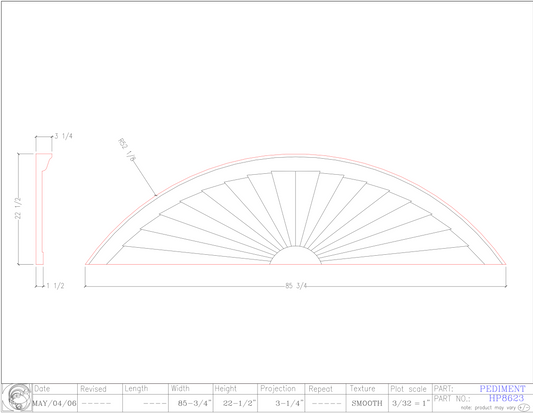Click the '3/32 = 1"' plot scale value
Viewport: 533px width, 413px height.
point(411,403)
